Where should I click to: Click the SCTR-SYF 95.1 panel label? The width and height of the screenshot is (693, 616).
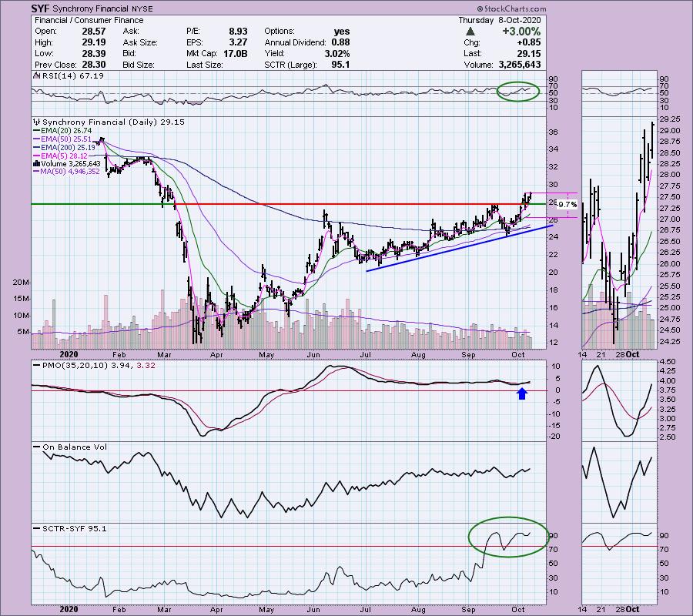74,528
